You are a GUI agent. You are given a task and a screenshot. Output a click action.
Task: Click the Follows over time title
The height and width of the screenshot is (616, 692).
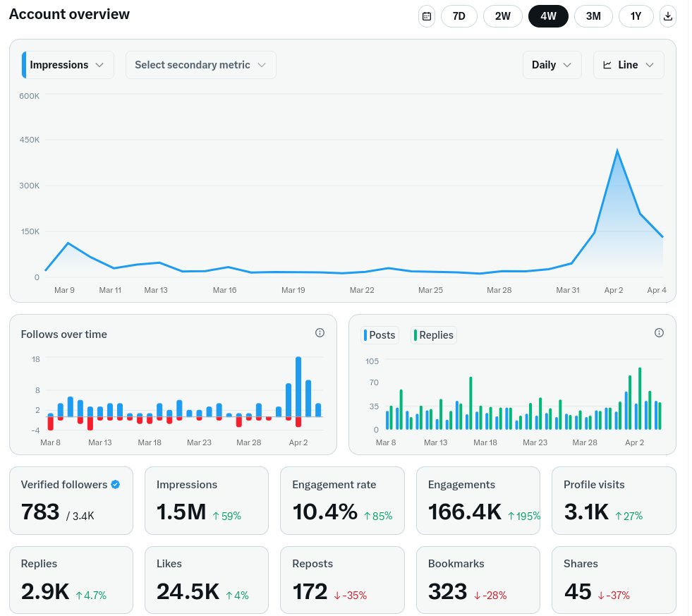[x=64, y=336]
